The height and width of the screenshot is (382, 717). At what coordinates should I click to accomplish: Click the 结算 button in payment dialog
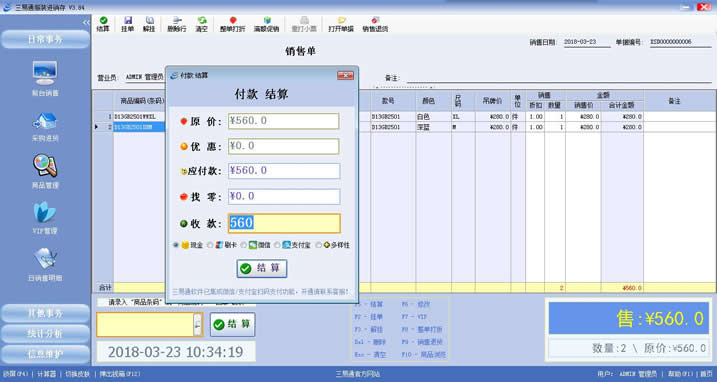point(262,268)
